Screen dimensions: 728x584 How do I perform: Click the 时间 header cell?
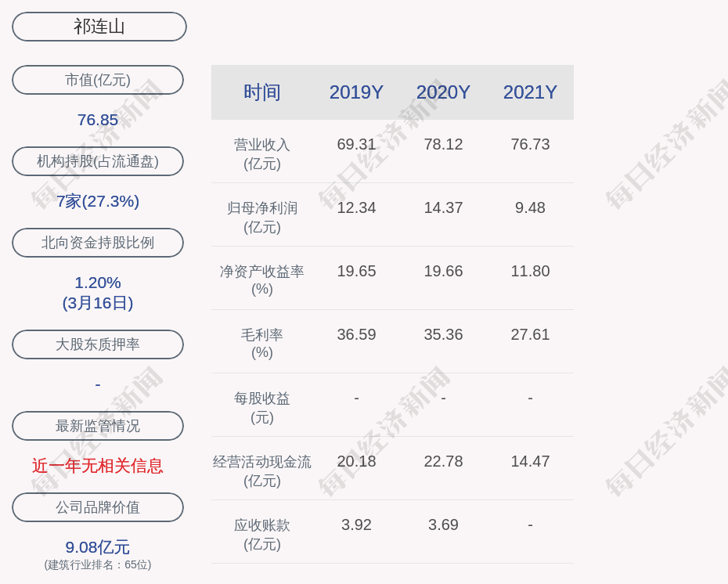pos(262,92)
